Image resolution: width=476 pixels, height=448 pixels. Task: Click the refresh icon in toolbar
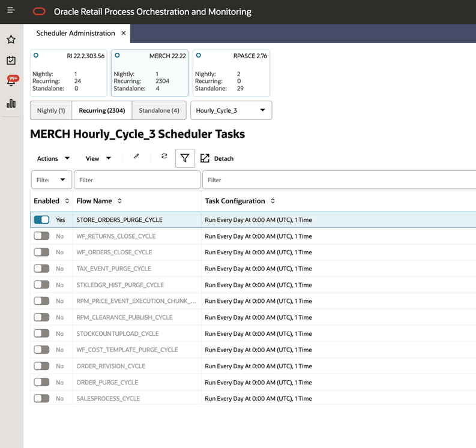[x=164, y=156]
